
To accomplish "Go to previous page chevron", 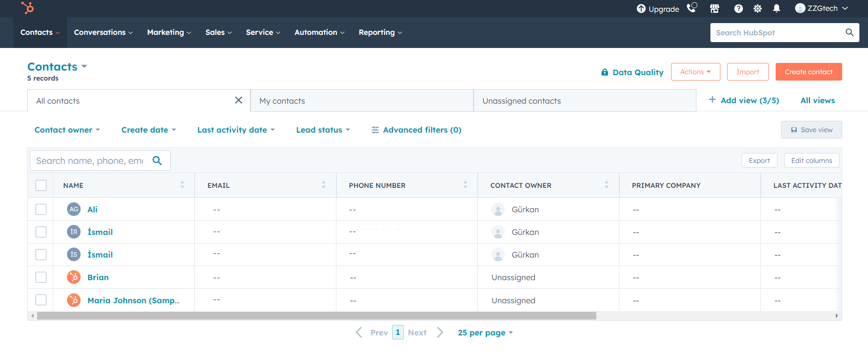I will tap(359, 332).
